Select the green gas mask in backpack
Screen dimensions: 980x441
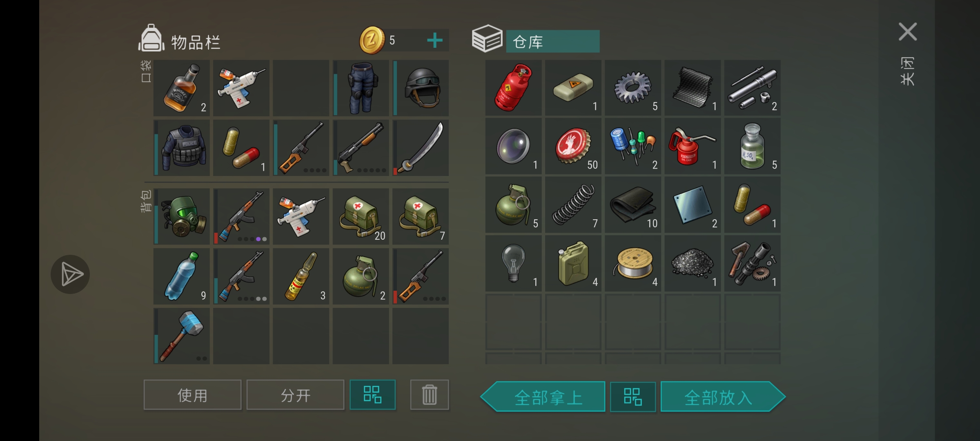182,216
